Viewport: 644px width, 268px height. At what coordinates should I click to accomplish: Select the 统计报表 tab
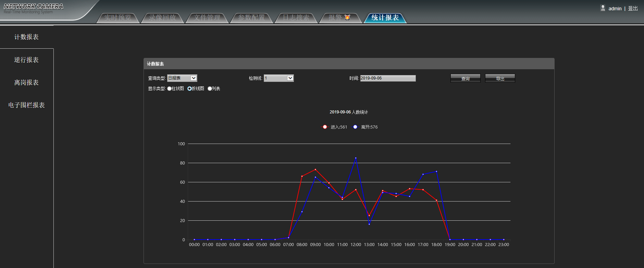click(x=385, y=17)
